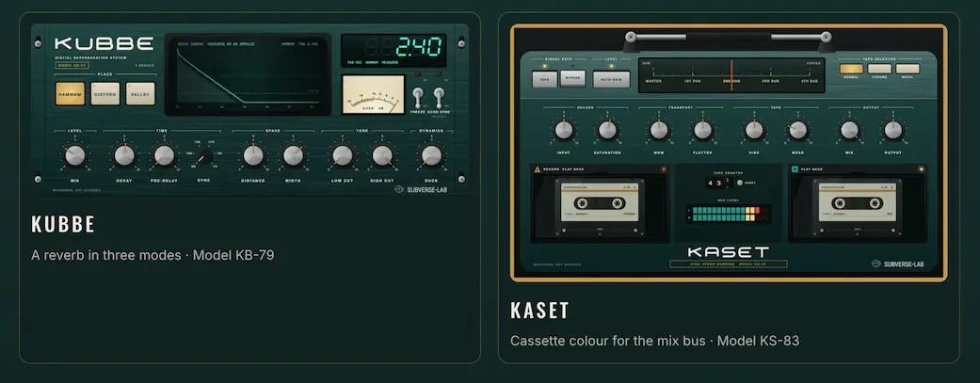This screenshot has width=980, height=383.
Task: Click the left screw on Kaset handle
Action: point(631,37)
